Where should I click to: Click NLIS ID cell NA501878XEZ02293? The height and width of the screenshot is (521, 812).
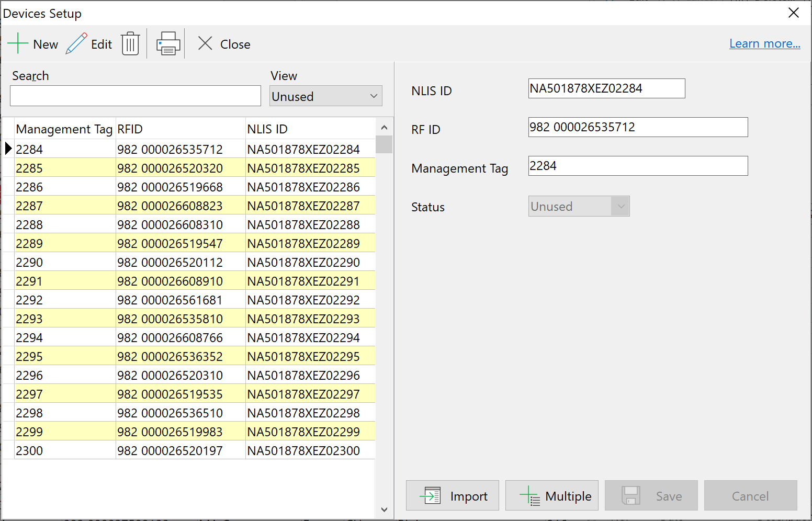310,319
